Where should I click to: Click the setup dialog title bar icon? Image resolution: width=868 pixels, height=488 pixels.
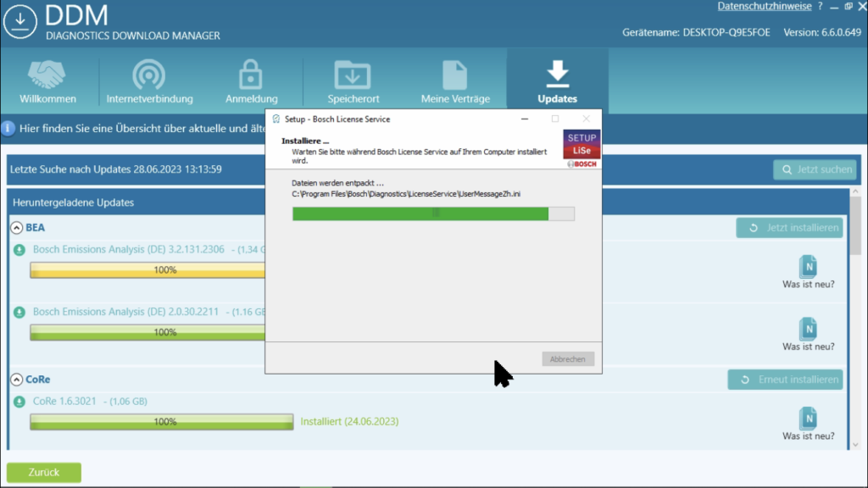click(x=276, y=119)
